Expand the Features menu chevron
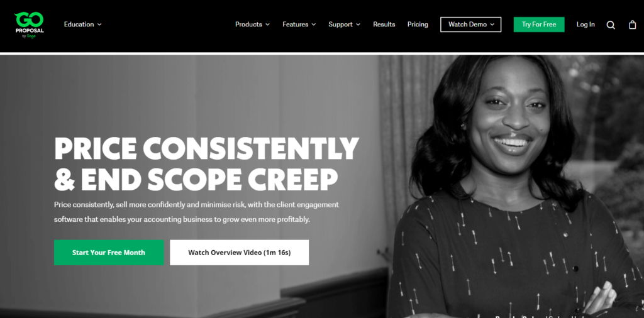The width and height of the screenshot is (644, 318). 314,25
